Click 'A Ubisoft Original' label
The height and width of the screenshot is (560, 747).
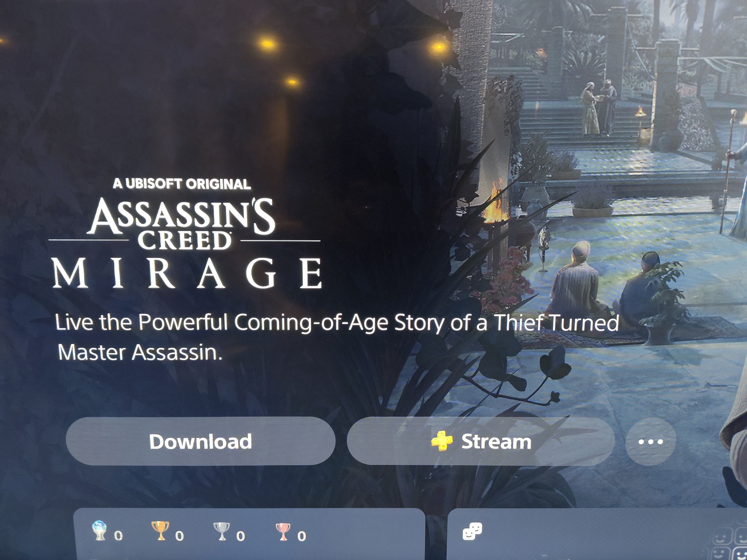(182, 184)
